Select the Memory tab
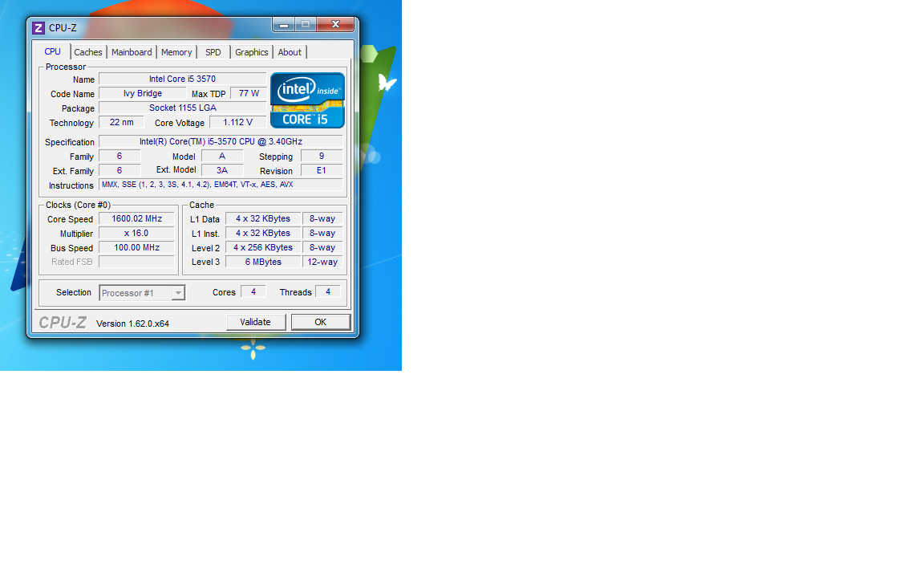 coord(176,52)
